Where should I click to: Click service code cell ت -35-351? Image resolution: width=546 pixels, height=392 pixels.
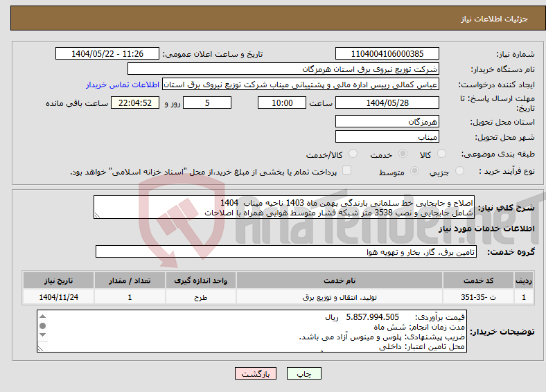pos(479,297)
